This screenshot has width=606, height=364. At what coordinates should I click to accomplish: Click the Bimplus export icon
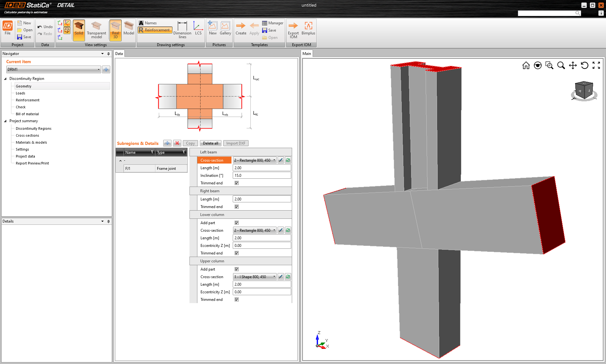(308, 28)
